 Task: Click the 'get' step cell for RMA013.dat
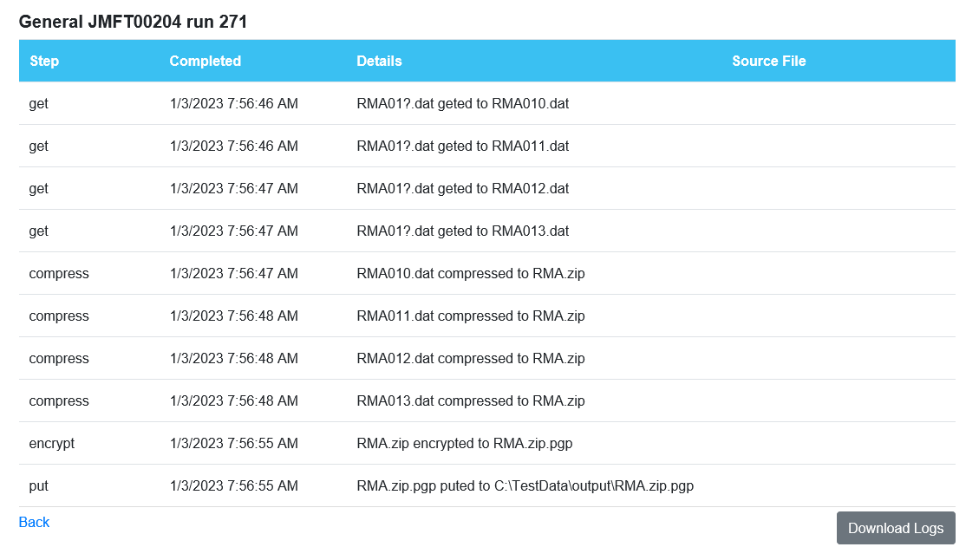click(38, 231)
